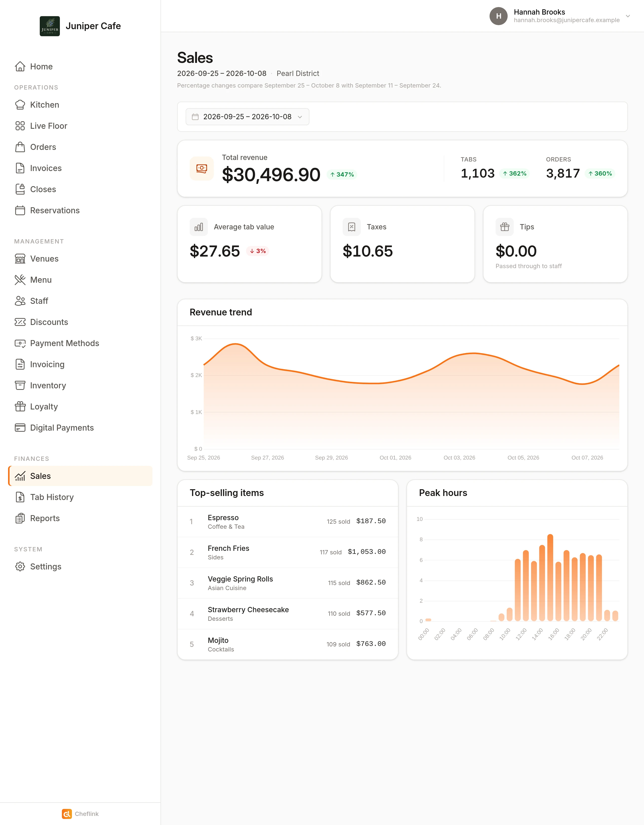Open the date range 2026-09-25 – 2026-10-08 dropdown

click(247, 117)
